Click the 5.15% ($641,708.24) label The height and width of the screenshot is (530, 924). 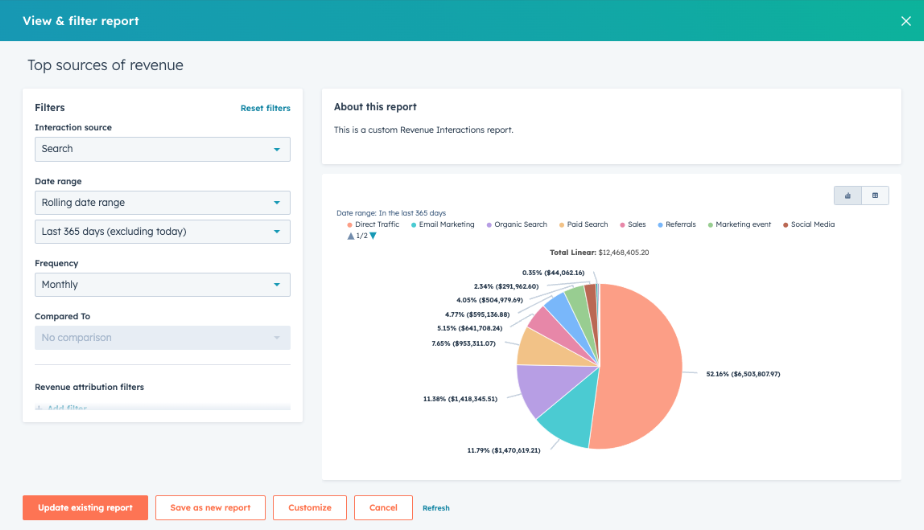pos(470,328)
